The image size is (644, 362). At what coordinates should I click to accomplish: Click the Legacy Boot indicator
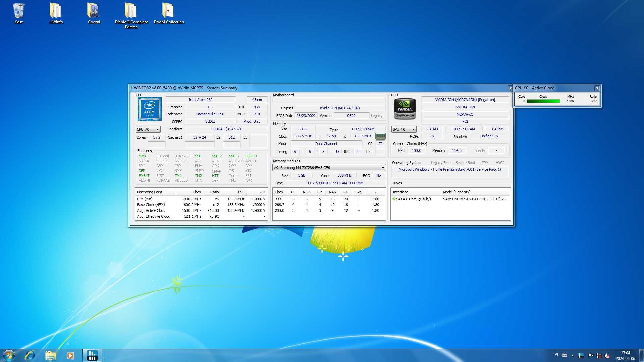point(441,163)
